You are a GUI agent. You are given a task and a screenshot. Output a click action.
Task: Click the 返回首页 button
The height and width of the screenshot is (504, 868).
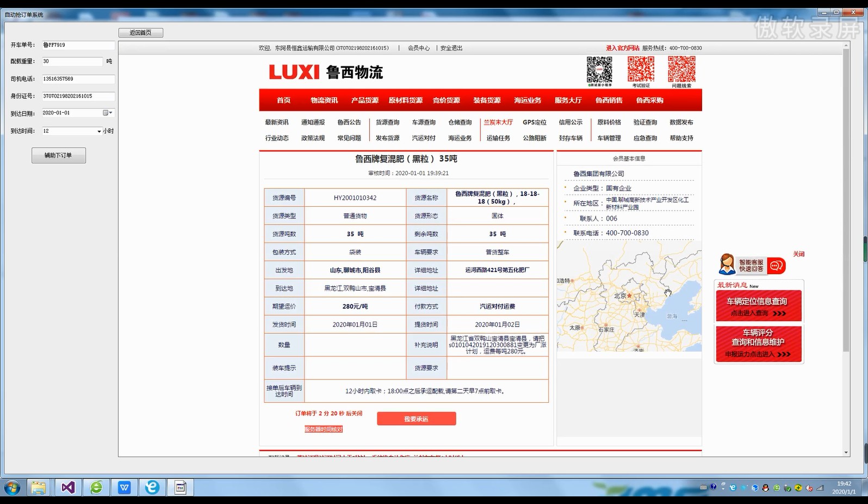[141, 33]
